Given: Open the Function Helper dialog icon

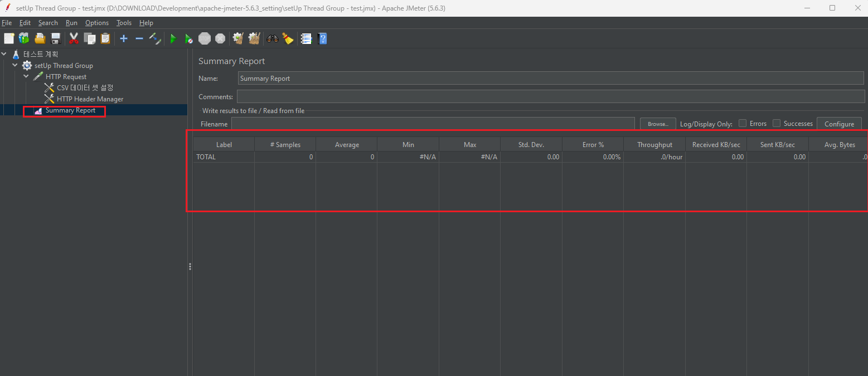Looking at the screenshot, I should click(306, 38).
